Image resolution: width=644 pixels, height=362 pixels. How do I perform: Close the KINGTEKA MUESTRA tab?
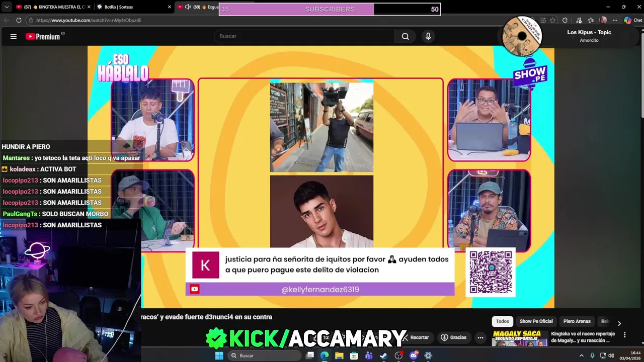coord(89,7)
